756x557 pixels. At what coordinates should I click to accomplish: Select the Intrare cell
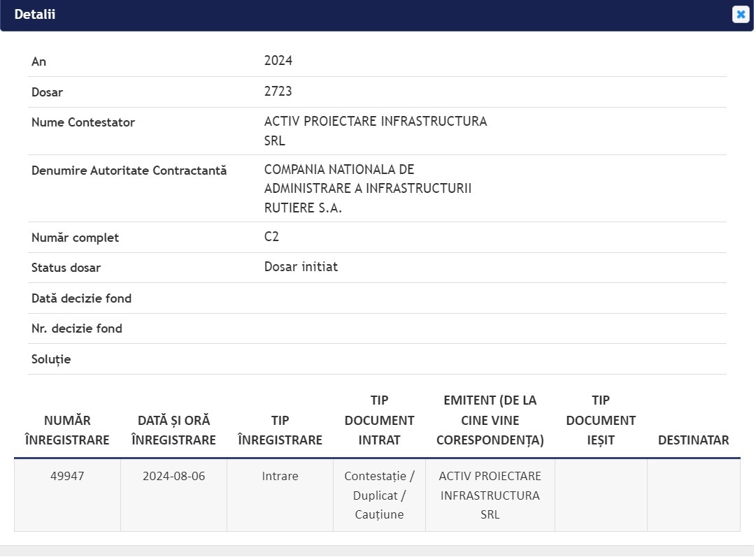280,495
